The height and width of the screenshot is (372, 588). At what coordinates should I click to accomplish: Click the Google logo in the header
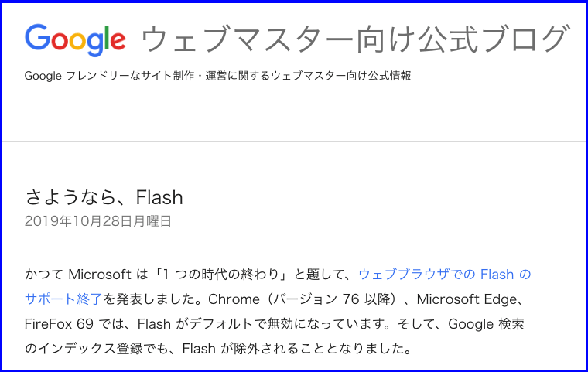pyautogui.click(x=75, y=39)
